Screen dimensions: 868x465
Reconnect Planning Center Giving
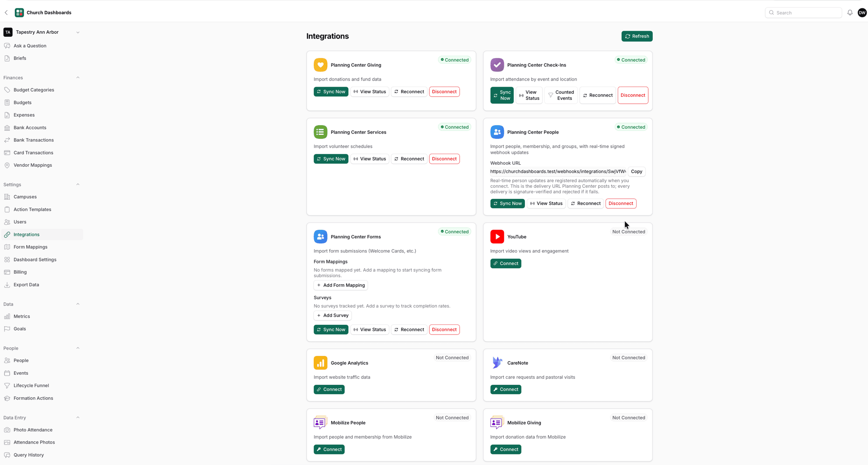pyautogui.click(x=409, y=92)
